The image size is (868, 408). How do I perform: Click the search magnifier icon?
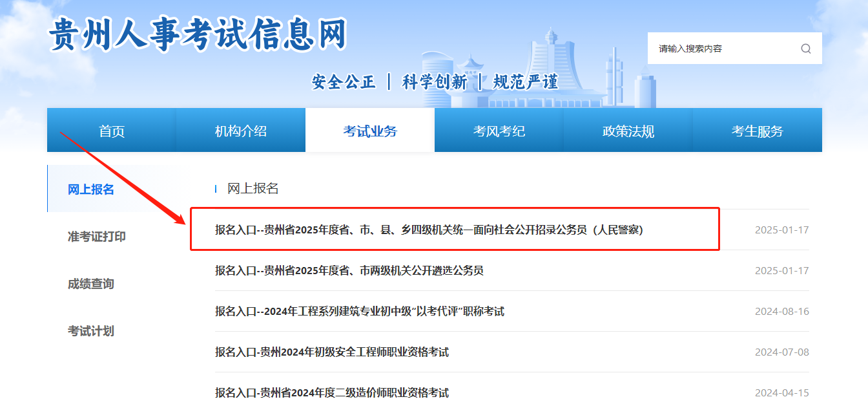coord(805,48)
